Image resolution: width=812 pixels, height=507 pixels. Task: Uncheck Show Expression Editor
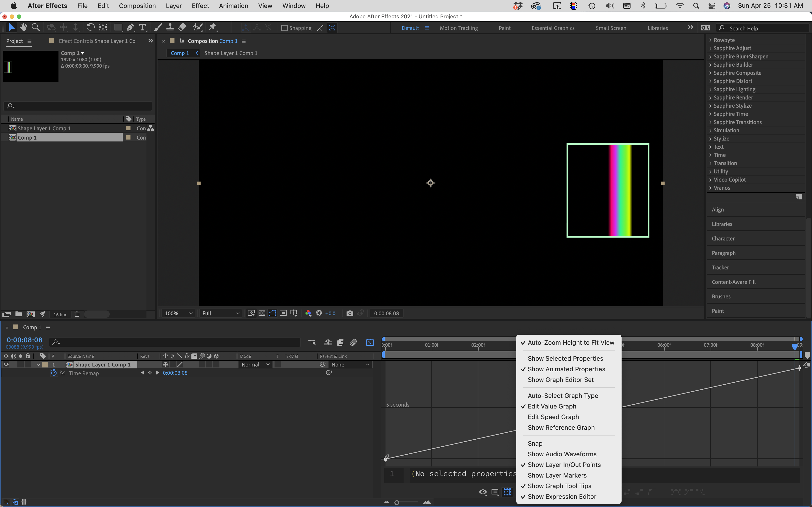[x=562, y=497]
